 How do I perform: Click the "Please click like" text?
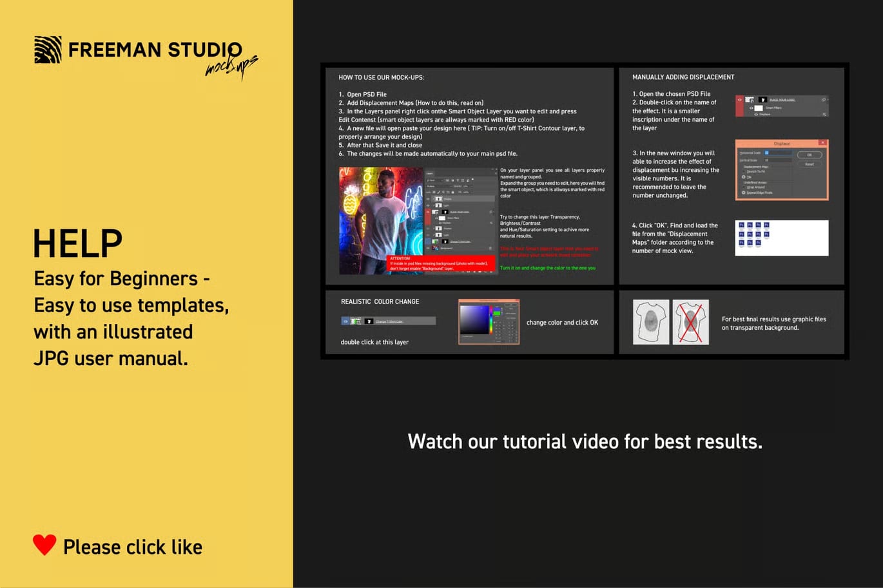[x=133, y=547]
